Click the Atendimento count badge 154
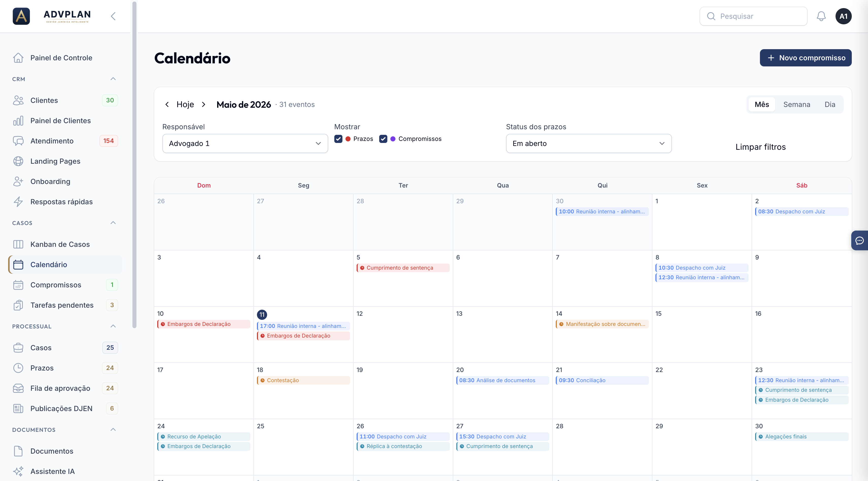Screen dimensions: 868x481 point(109,141)
